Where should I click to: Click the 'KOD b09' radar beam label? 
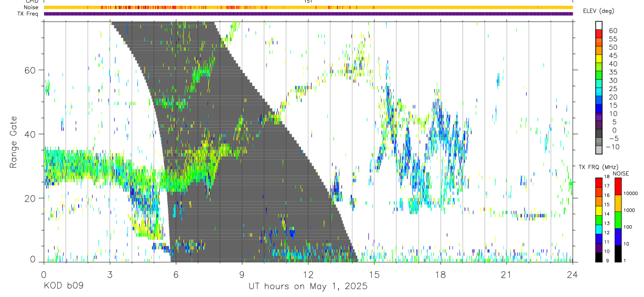63,287
